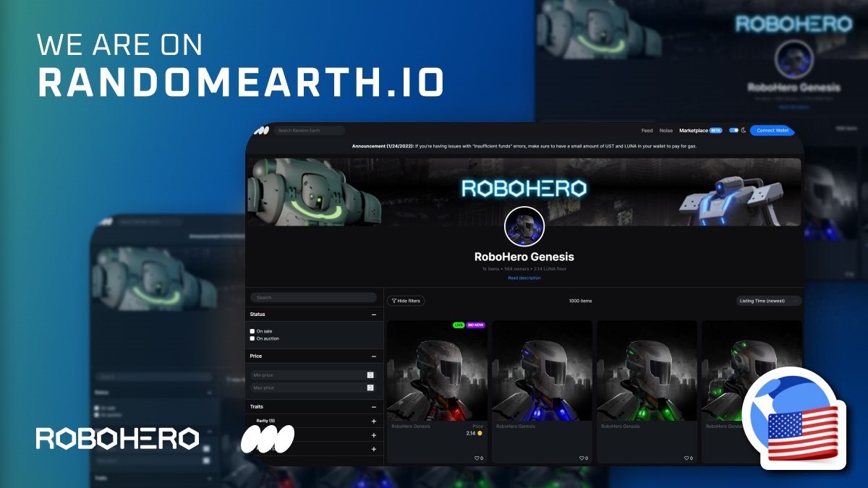Open the Marketplace tab
The height and width of the screenshot is (488, 868).
point(694,131)
